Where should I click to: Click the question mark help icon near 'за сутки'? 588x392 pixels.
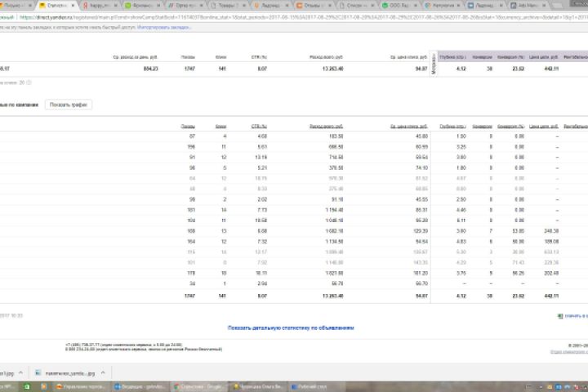(x=29, y=82)
